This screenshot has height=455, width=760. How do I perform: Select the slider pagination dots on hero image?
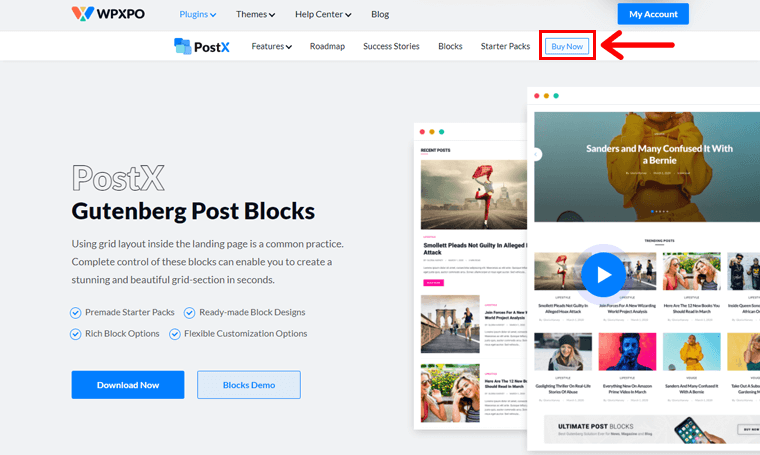[x=660, y=211]
